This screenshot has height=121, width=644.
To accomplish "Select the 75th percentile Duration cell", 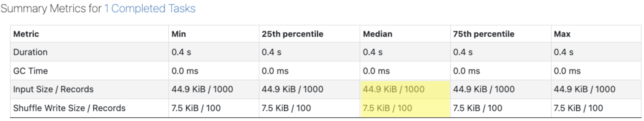I will [x=463, y=52].
